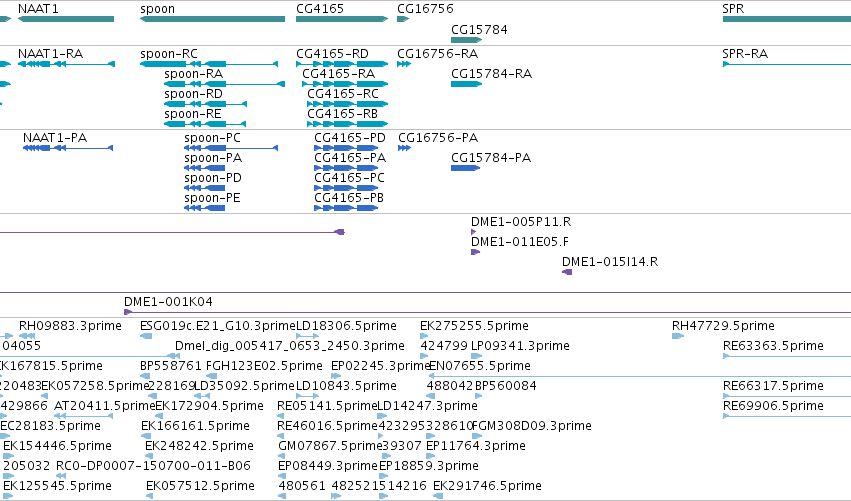
Task: Select the spoon-PA protein label
Action: pos(213,158)
